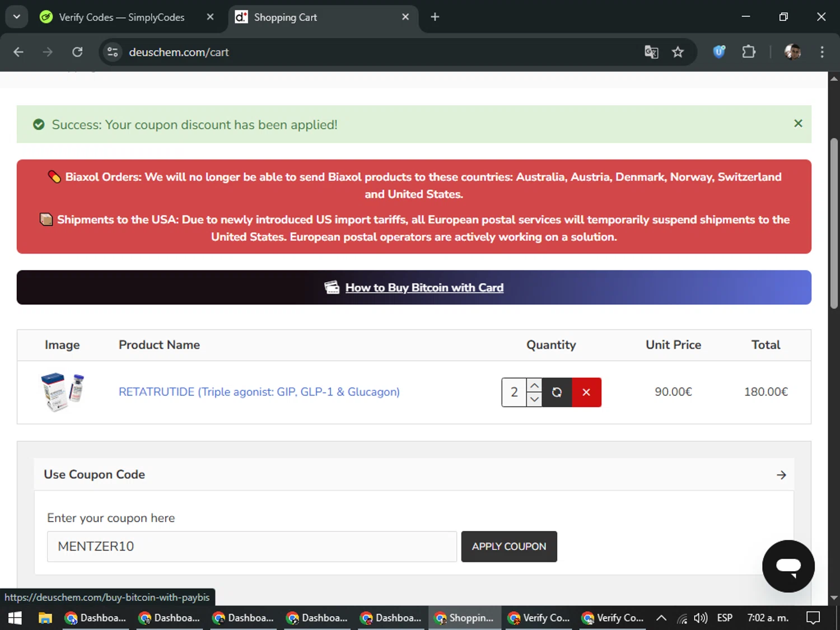Open network Wi-Fi tray icon
The width and height of the screenshot is (840, 630).
tap(682, 618)
